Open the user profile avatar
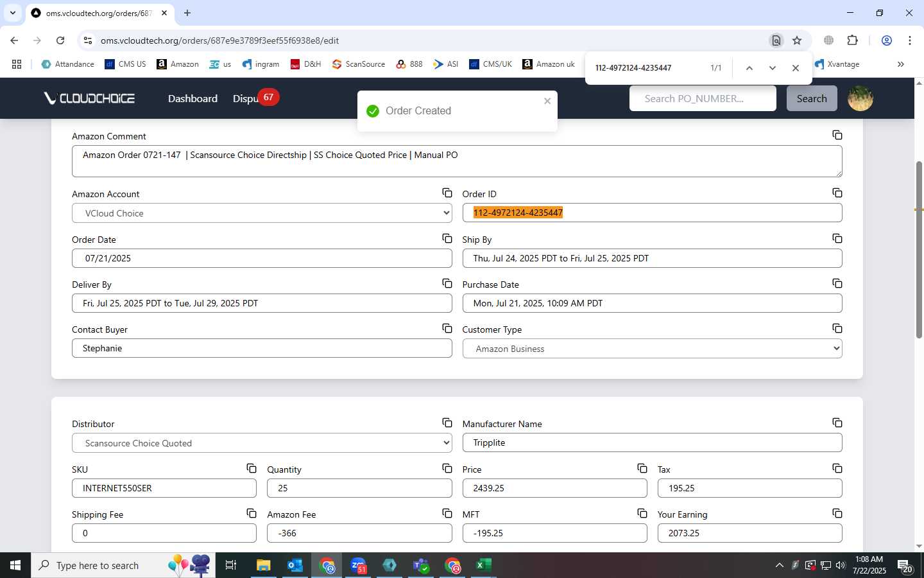The width and height of the screenshot is (924, 578). [860, 98]
